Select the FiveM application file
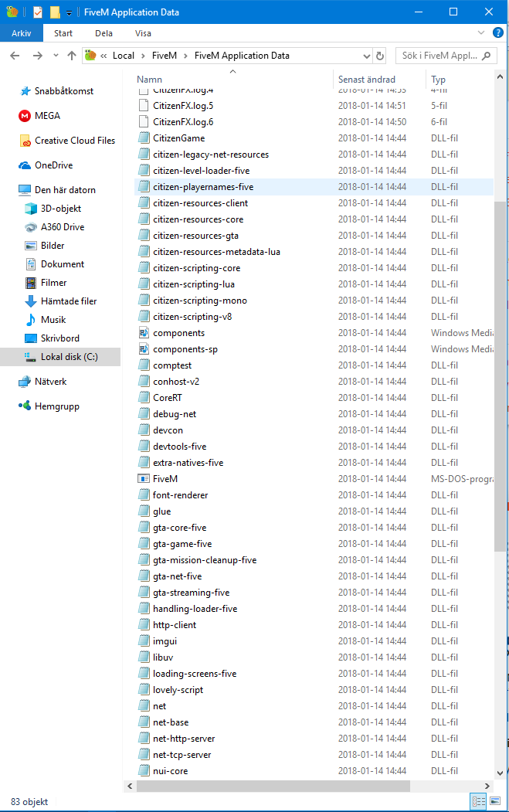The height and width of the screenshot is (812, 509). [x=314, y=478]
